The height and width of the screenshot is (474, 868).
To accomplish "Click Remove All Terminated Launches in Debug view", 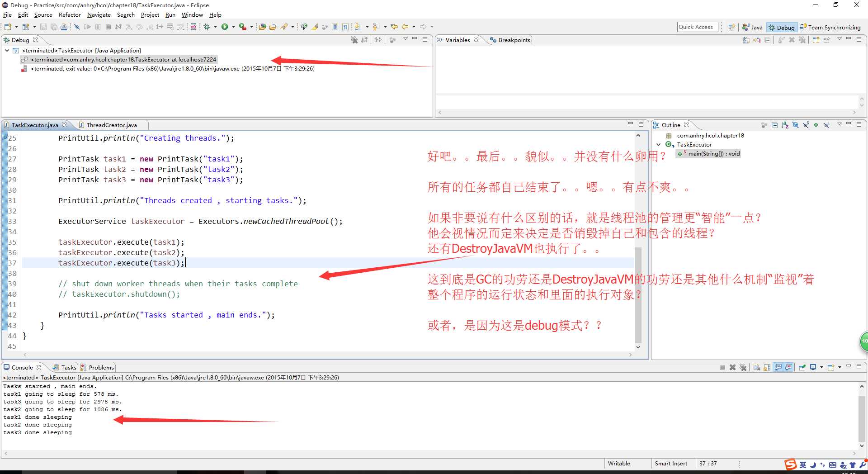I will coord(354,40).
